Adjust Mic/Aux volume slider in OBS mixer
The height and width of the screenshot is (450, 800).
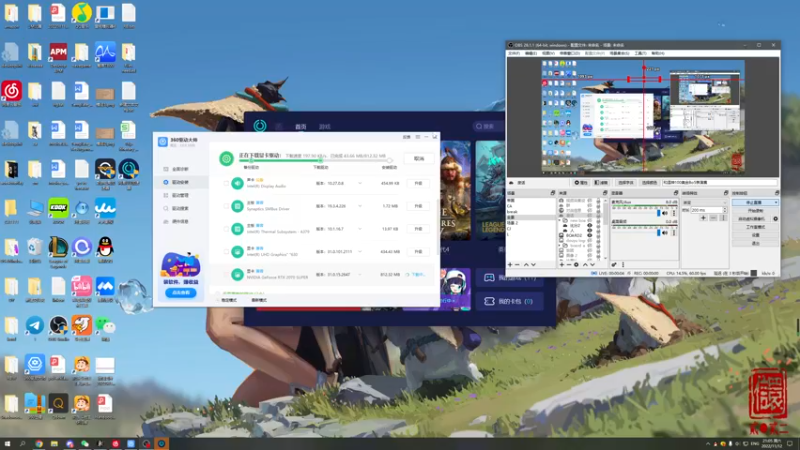click(x=636, y=213)
